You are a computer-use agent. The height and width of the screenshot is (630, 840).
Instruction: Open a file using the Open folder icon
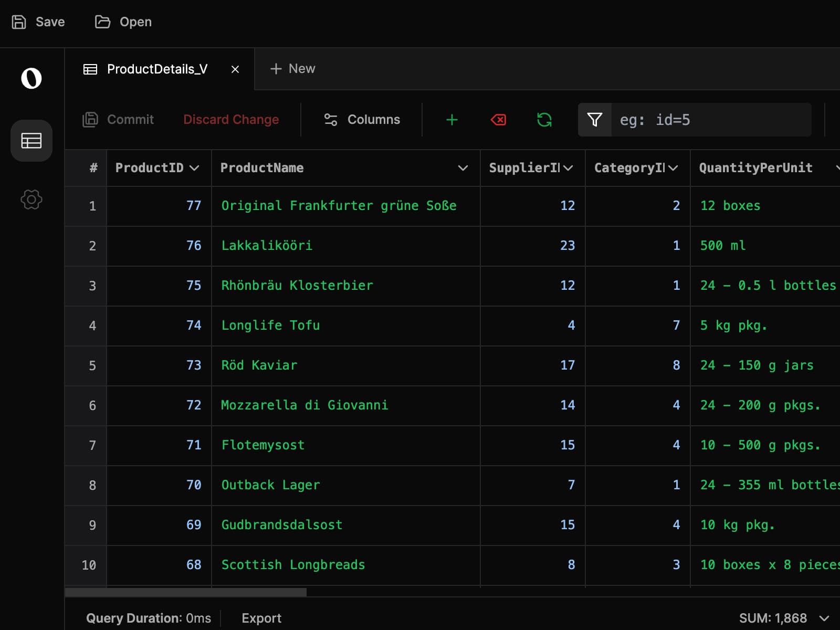pyautogui.click(x=103, y=22)
